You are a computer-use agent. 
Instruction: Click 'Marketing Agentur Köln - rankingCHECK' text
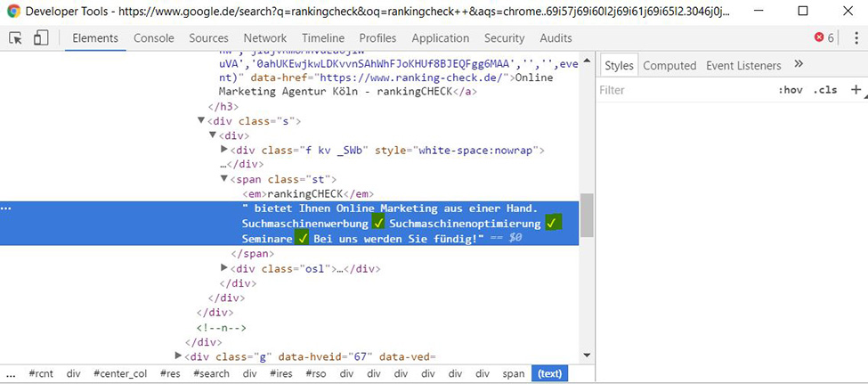(336, 92)
